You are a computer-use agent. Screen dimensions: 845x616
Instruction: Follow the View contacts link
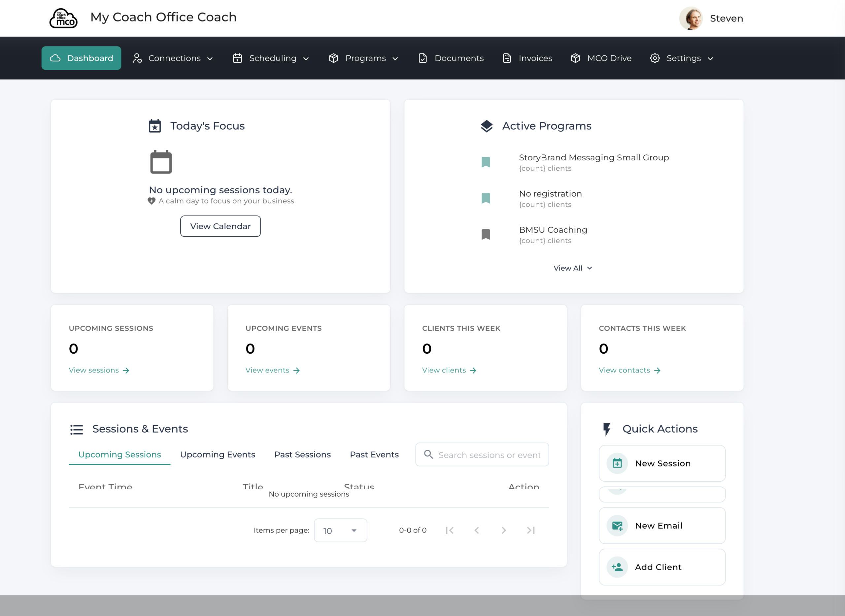click(x=630, y=370)
